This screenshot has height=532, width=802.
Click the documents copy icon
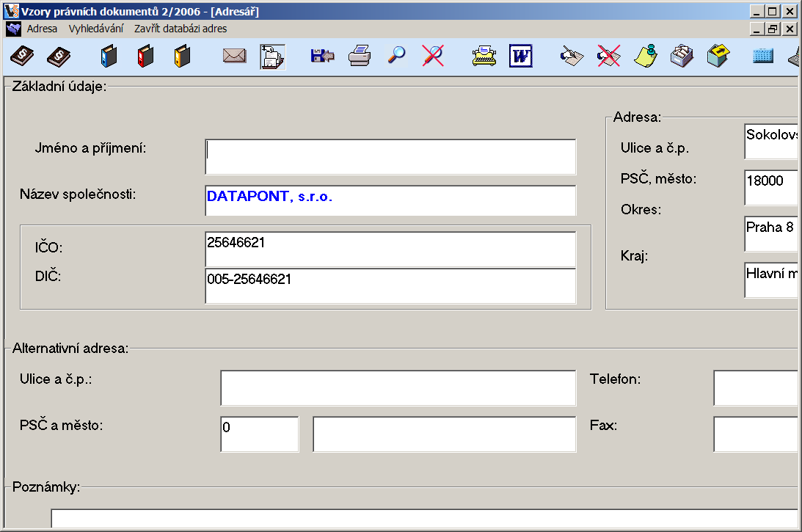[x=272, y=57]
